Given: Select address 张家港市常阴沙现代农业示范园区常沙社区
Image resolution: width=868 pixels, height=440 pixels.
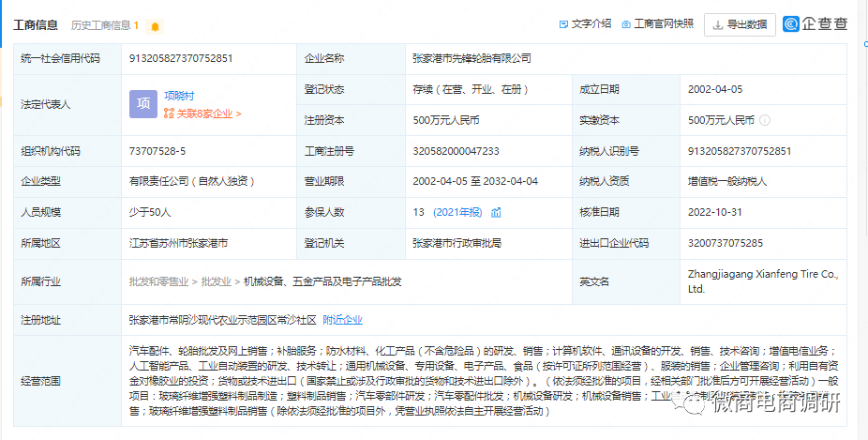Looking at the screenshot, I should (222, 320).
